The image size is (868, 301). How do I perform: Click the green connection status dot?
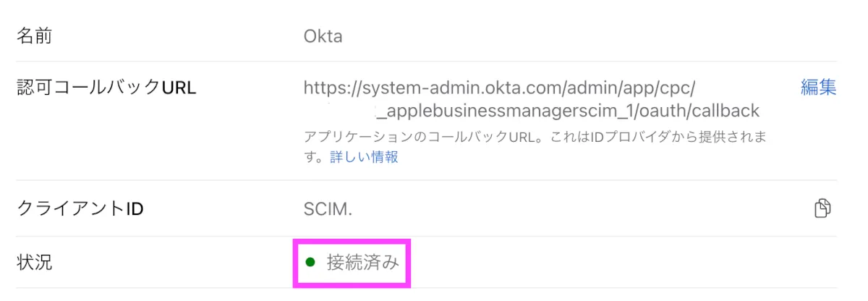click(310, 262)
